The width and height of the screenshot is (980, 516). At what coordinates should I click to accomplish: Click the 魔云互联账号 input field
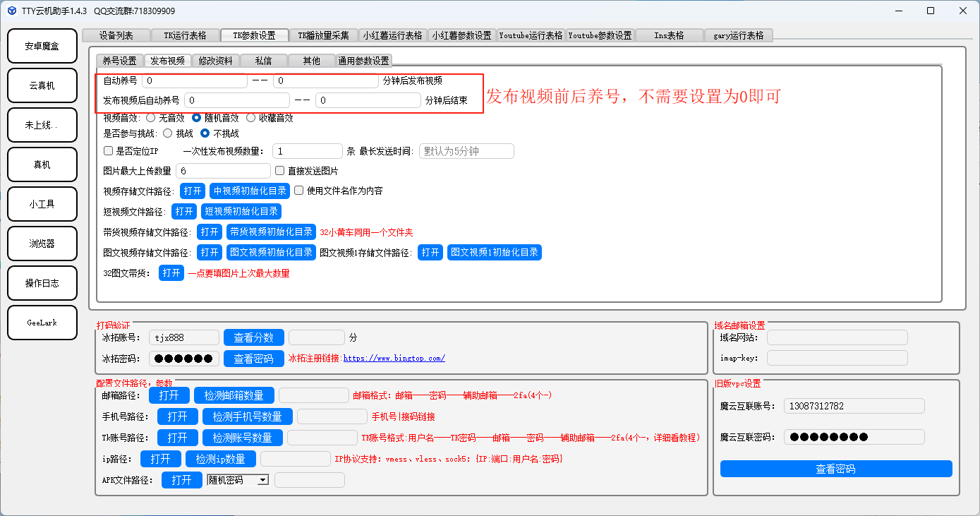(x=854, y=406)
